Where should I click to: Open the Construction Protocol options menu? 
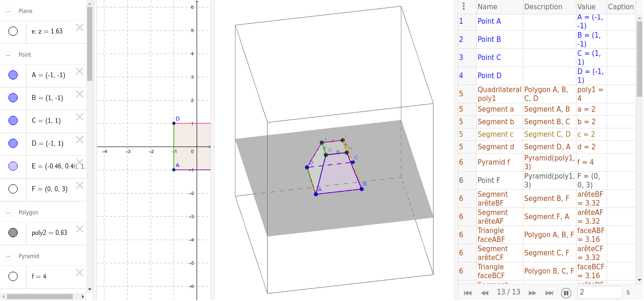click(464, 5)
